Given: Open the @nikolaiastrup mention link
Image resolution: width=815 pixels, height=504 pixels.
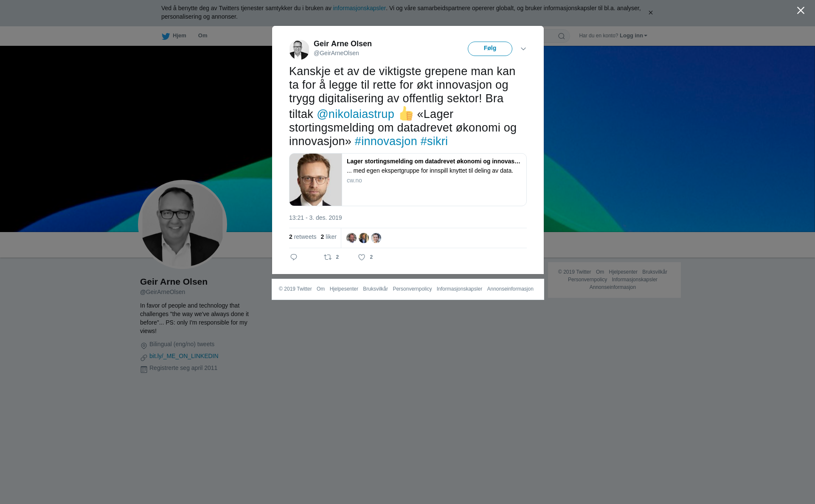Looking at the screenshot, I should coord(355,114).
